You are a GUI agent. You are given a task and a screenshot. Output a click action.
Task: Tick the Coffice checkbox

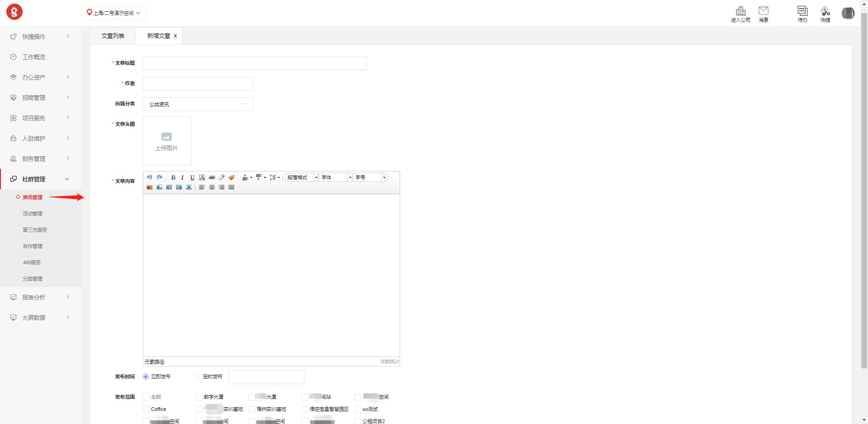(x=146, y=409)
